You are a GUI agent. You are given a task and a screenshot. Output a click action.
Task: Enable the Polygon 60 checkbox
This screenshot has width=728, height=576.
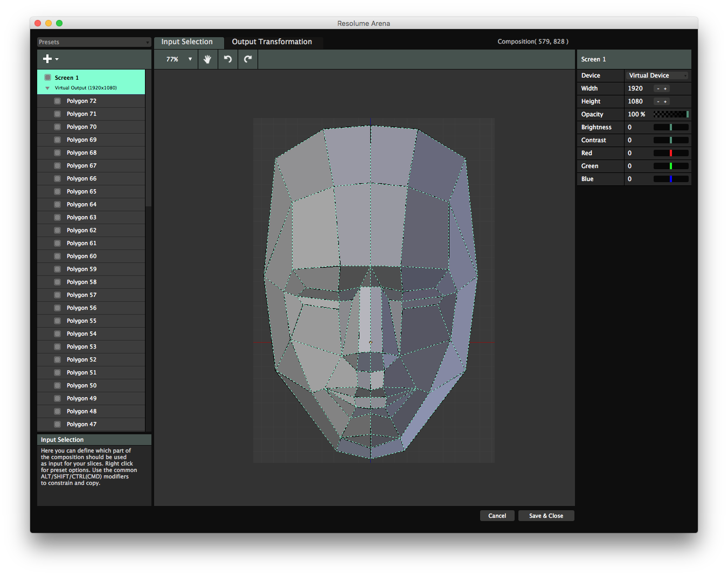(x=58, y=256)
